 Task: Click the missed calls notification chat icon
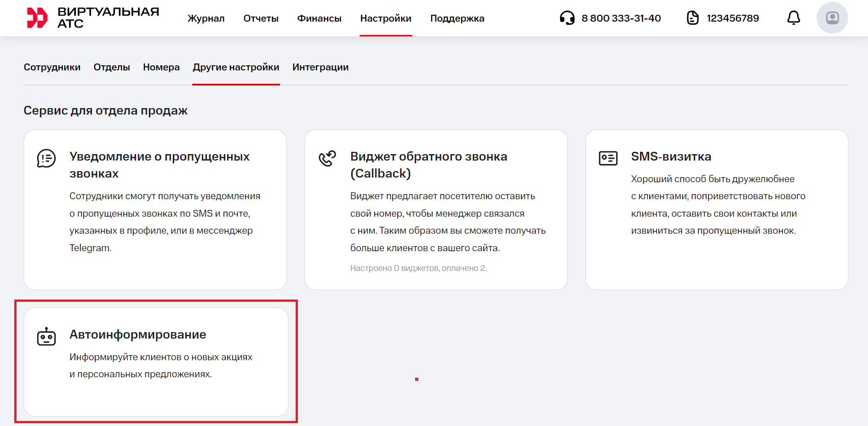(46, 158)
